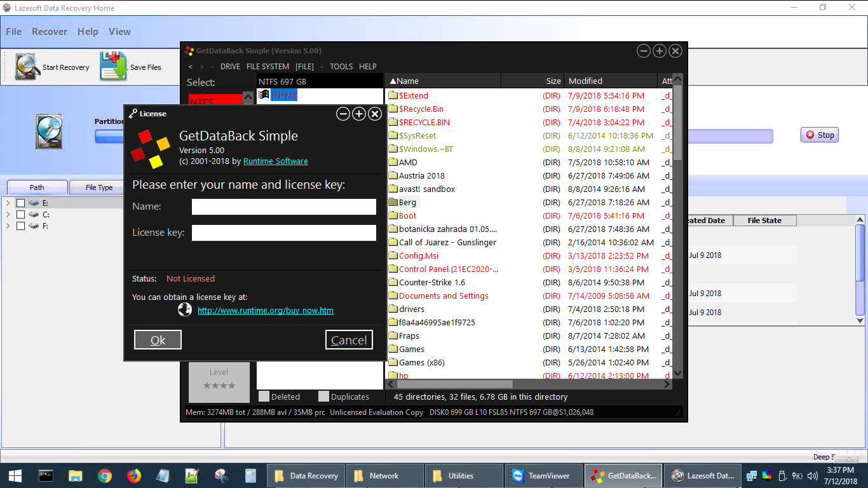Tick the checkbox for drive F:
Viewport: 868px width, 488px height.
(21, 226)
